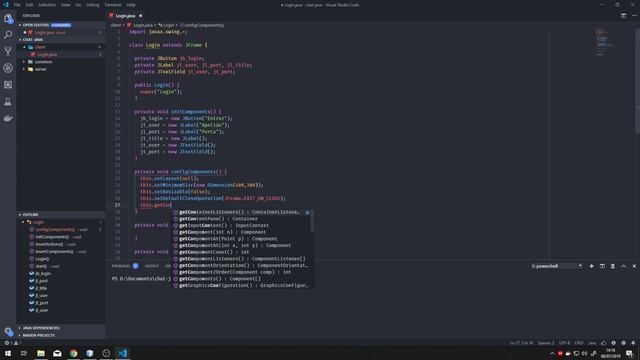
Task: Open the terminal selector powershell dropdown
Action: [557, 266]
